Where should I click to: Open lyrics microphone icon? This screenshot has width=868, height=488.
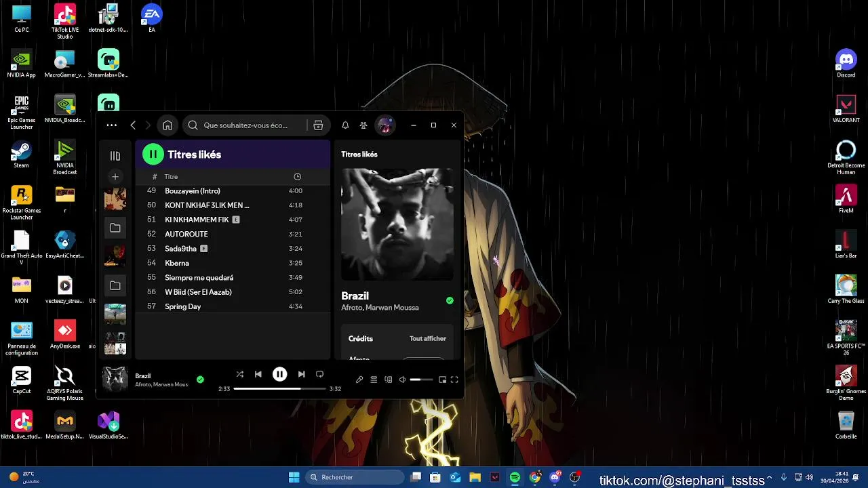(x=359, y=380)
